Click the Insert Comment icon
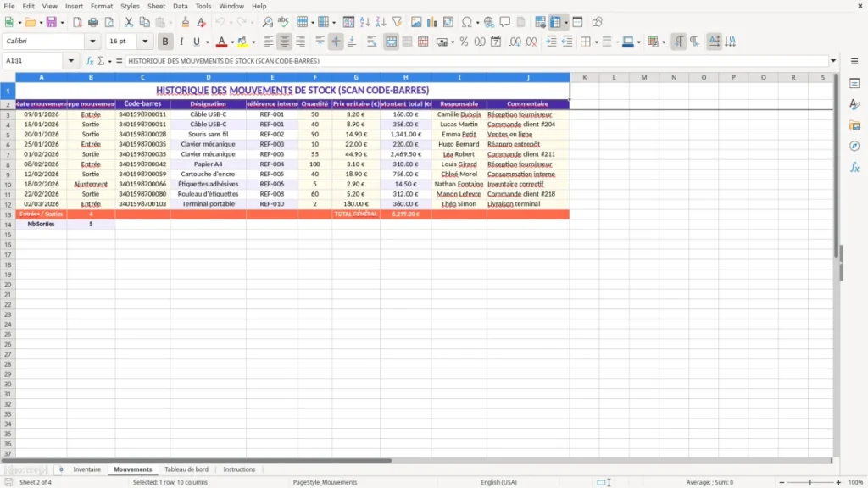The image size is (868, 488). (x=505, y=22)
